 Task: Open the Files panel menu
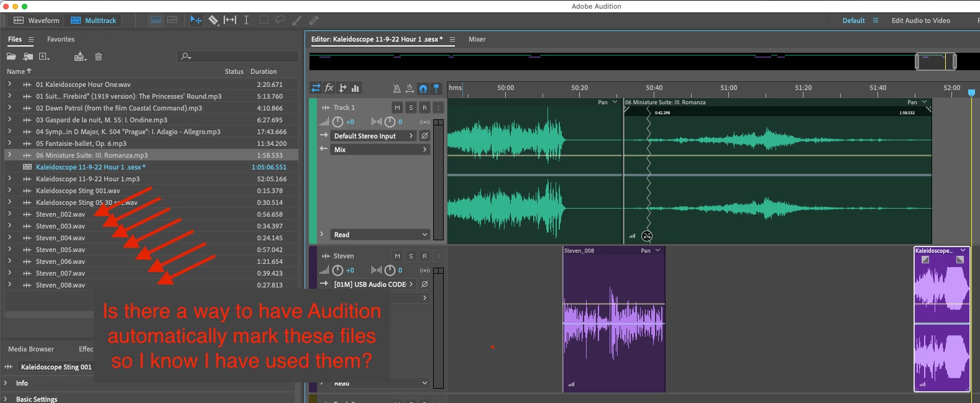pyautogui.click(x=31, y=39)
